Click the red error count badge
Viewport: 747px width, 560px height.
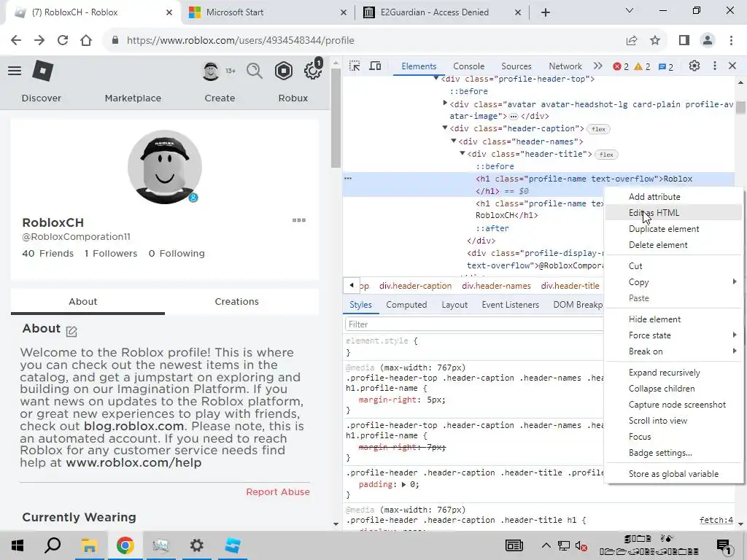pyautogui.click(x=621, y=66)
